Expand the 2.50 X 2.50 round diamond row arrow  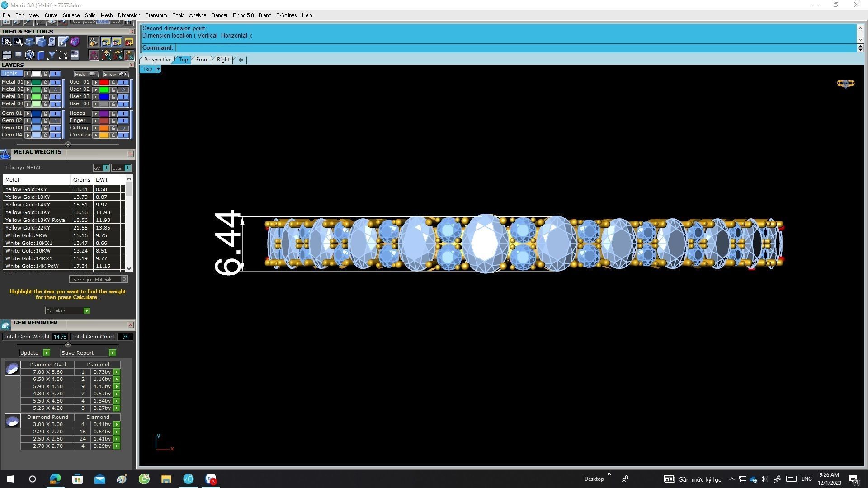(117, 439)
